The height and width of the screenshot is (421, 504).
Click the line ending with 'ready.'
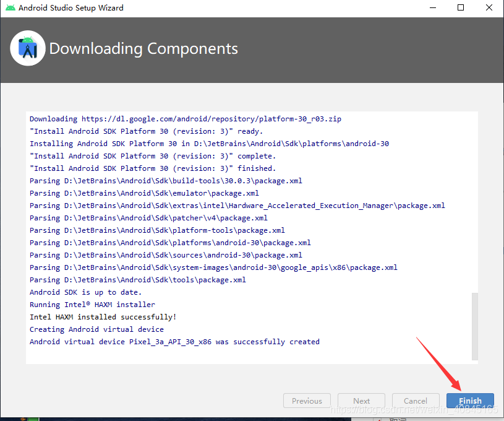146,131
